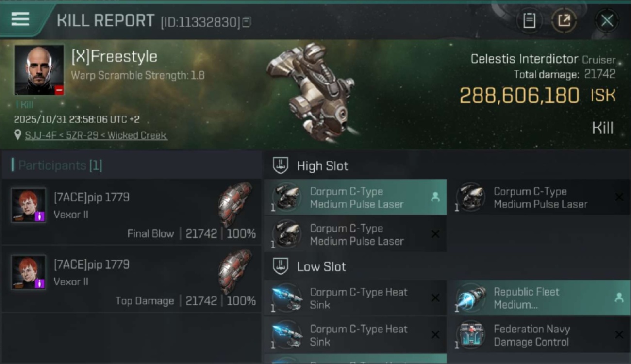Open pip 1779 Top Damage entry
The width and height of the screenshot is (631, 364).
[x=132, y=279]
